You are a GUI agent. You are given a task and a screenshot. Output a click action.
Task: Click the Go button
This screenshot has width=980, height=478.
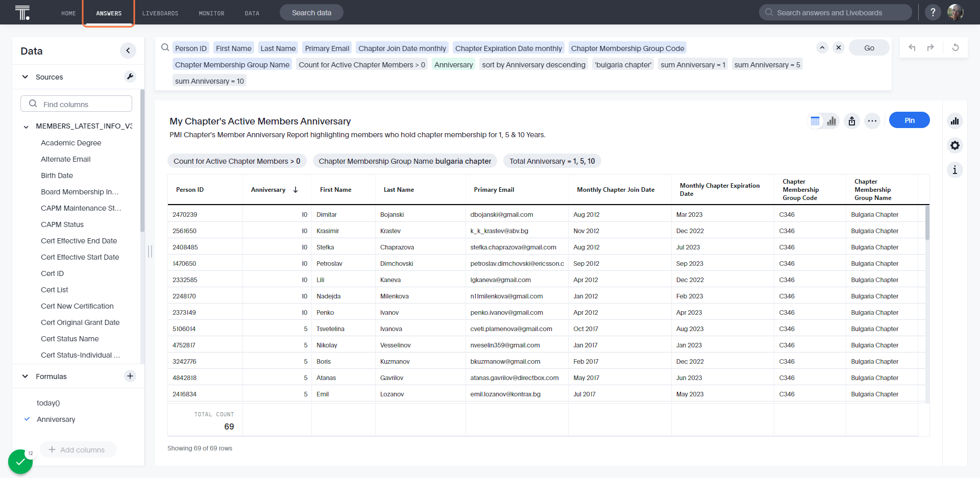click(x=869, y=47)
